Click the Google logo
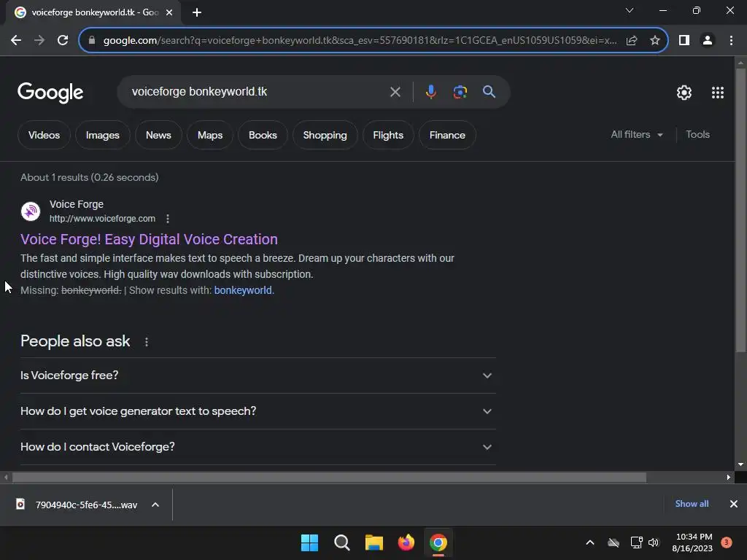This screenshot has height=560, width=747. click(50, 93)
